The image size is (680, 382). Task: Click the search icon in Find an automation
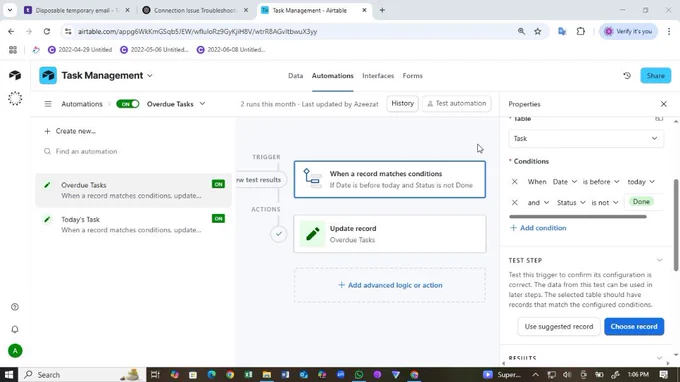coord(47,151)
